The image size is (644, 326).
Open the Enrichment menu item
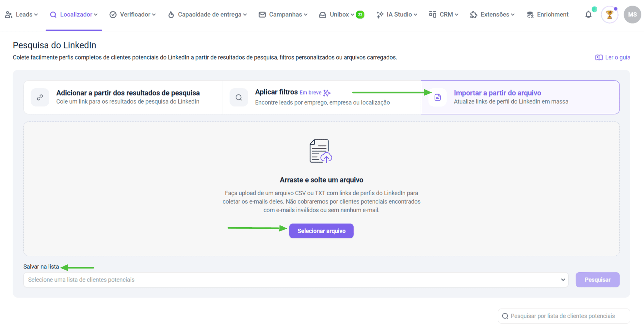click(548, 15)
